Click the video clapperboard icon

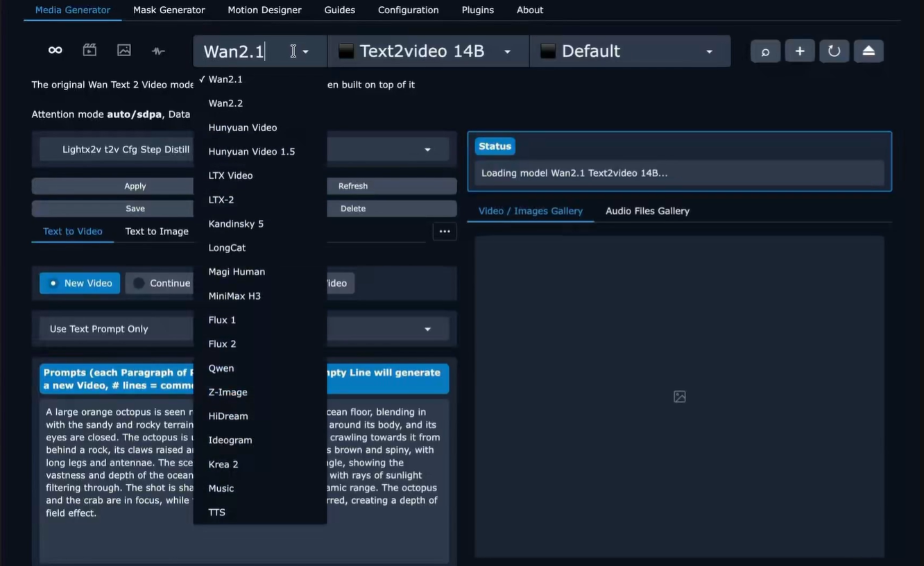click(89, 50)
